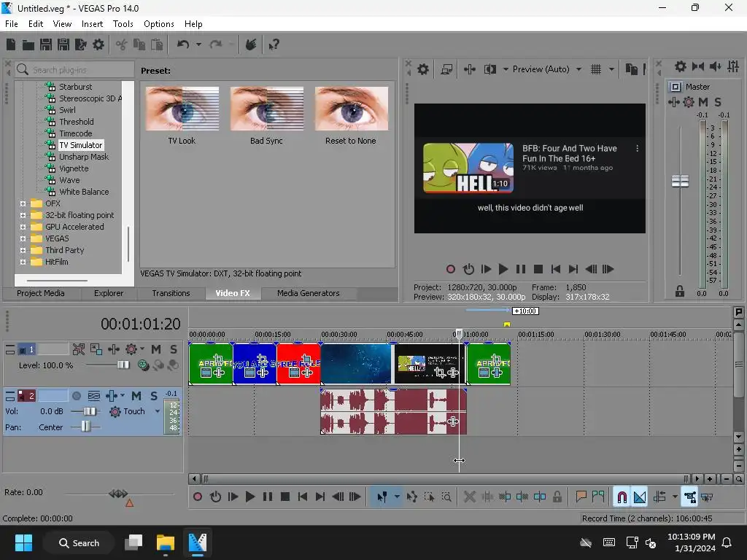Viewport: 747px width, 560px height.
Task: Click track 1 Level slider handle
Action: pyautogui.click(x=123, y=365)
